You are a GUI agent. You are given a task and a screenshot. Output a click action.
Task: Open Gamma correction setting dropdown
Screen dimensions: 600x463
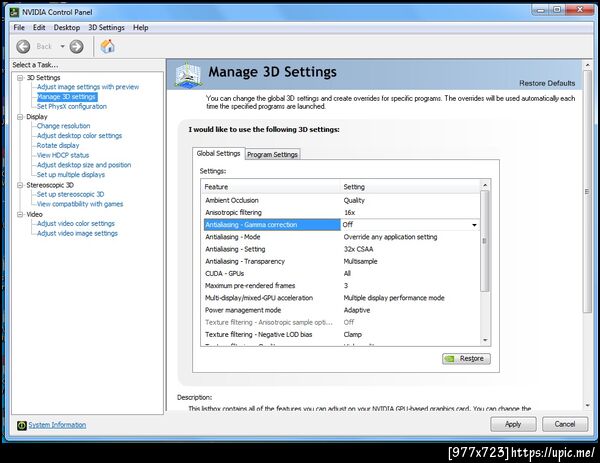point(474,225)
